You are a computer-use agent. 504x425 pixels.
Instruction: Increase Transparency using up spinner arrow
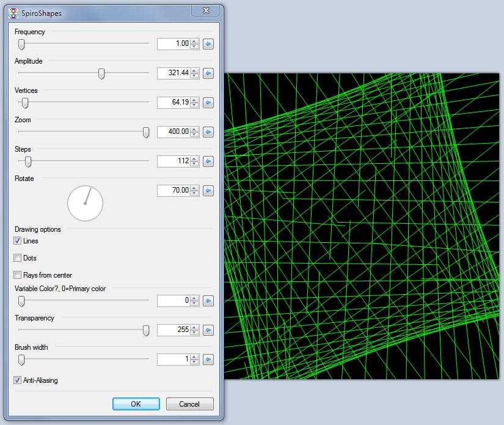pos(194,328)
